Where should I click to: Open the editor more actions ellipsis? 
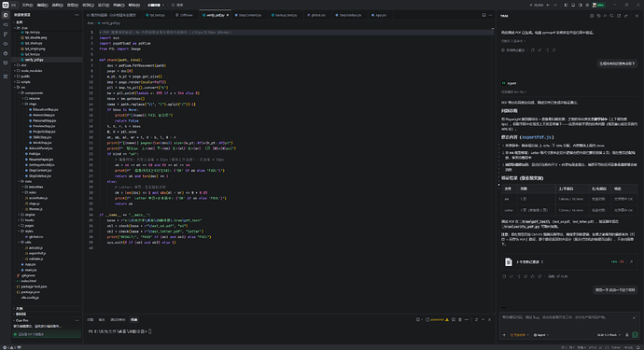(490, 15)
